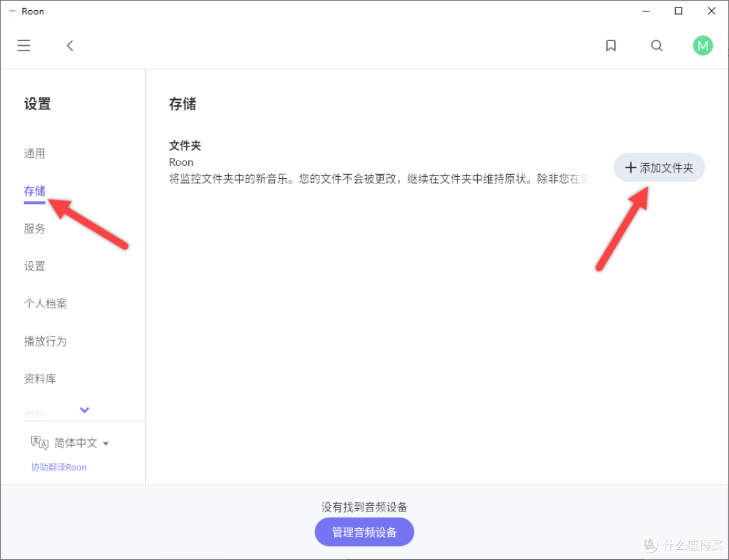Switch to the 服务 settings section
Viewport: 729px width, 560px height.
(x=34, y=228)
